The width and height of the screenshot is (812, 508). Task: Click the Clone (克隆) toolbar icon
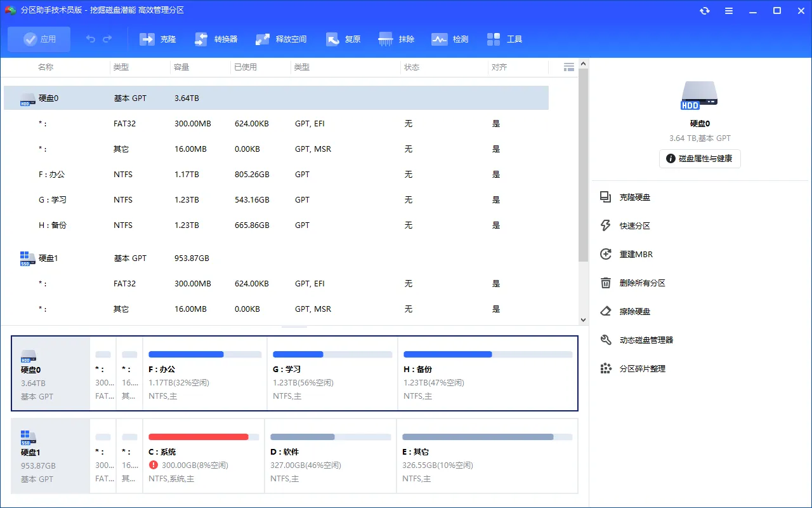(x=148, y=39)
